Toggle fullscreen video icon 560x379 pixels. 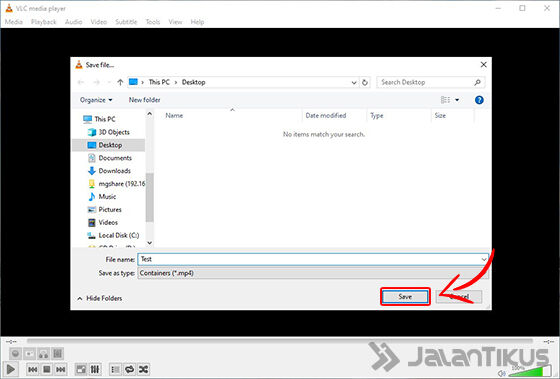pyautogui.click(x=81, y=369)
